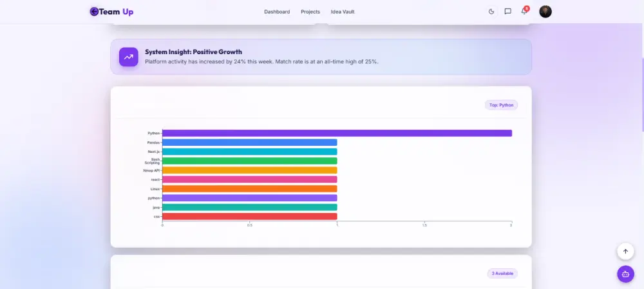
Task: Click the purple Python bar
Action: [337, 133]
